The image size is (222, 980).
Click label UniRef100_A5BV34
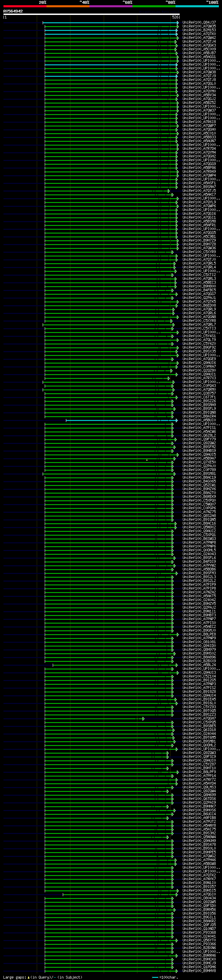(x=199, y=95)
